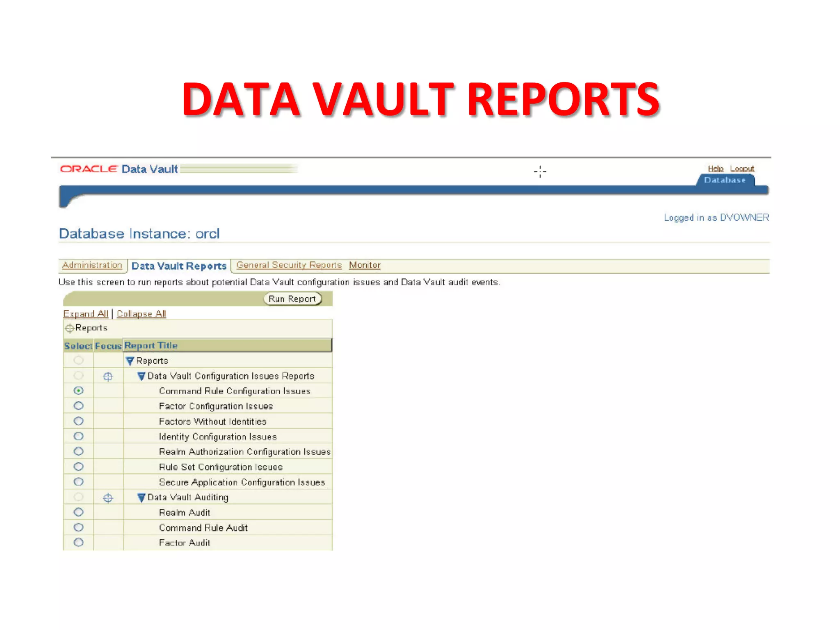Viewport: 840px width, 630px height.
Task: Click 'Factor Audit' row text
Action: tap(185, 543)
